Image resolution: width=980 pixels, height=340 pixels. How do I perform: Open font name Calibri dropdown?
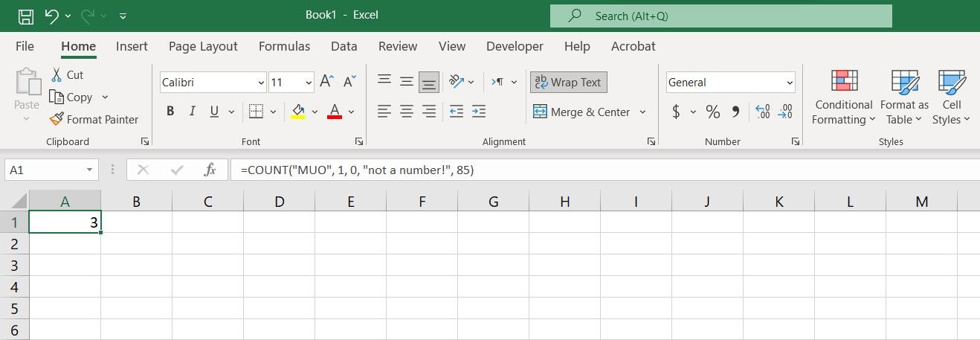click(x=261, y=83)
